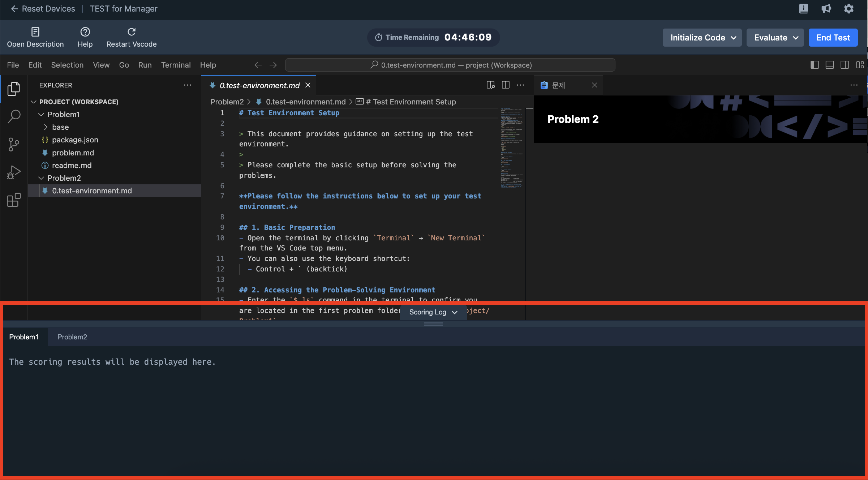Viewport: 868px width, 480px height.
Task: Click the announcements megaphone icon
Action: coord(826,8)
